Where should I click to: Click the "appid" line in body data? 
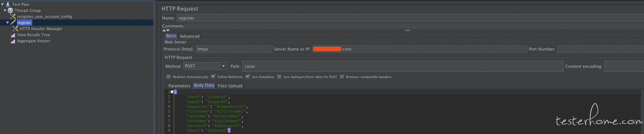click(x=208, y=102)
